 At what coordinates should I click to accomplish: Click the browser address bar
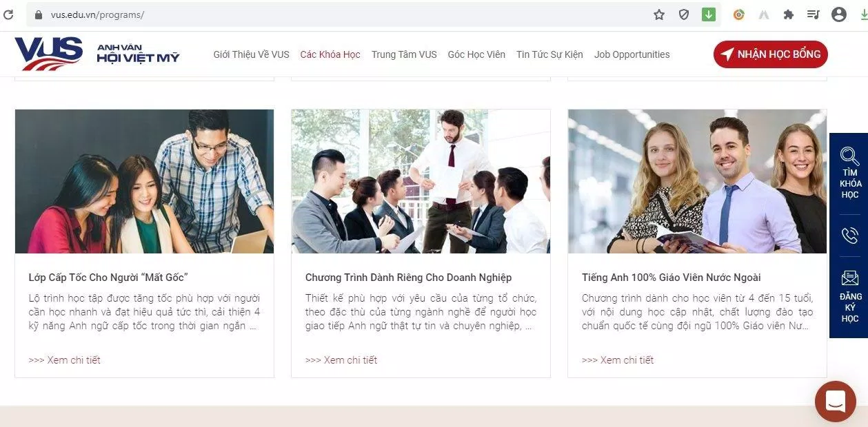click(207, 14)
